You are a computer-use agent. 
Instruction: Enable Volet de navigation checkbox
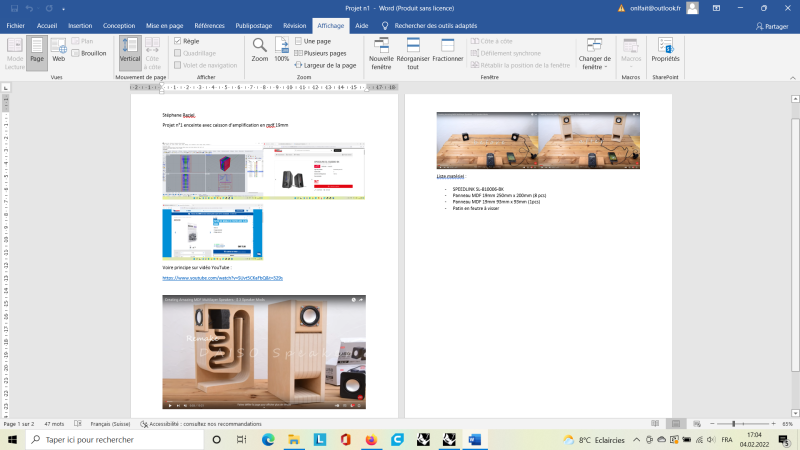(178, 65)
